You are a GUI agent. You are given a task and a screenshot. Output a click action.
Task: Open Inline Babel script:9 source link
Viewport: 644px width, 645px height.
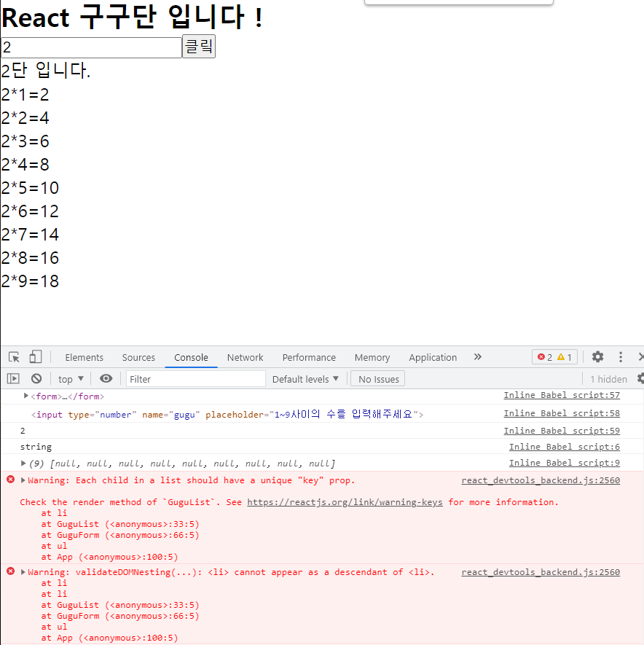(564, 463)
